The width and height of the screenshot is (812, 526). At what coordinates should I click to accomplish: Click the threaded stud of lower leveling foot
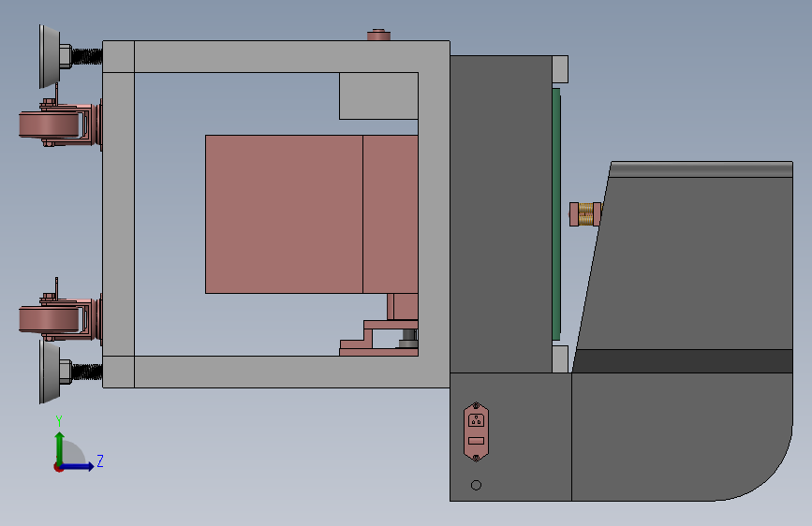[87, 372]
